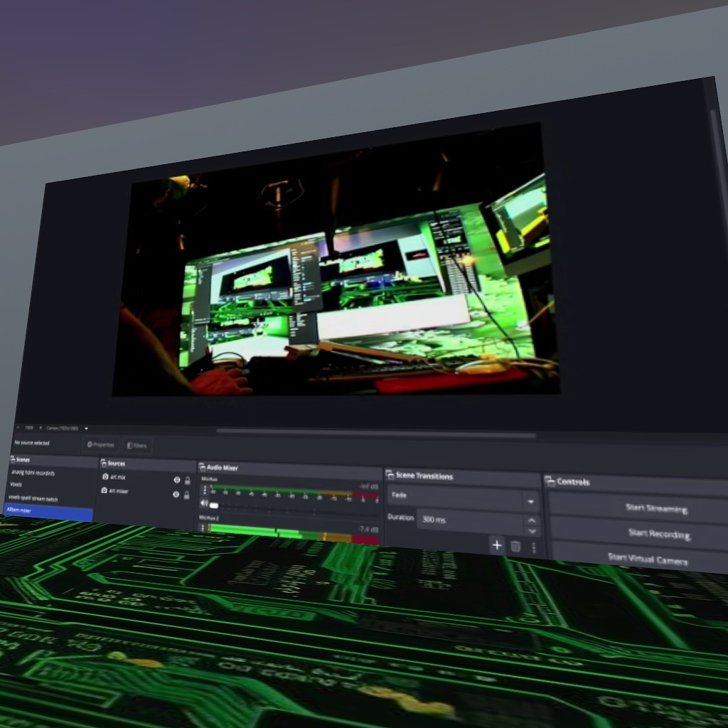
Task: Mute the Mic/Aux speaker icon
Action: (x=204, y=503)
